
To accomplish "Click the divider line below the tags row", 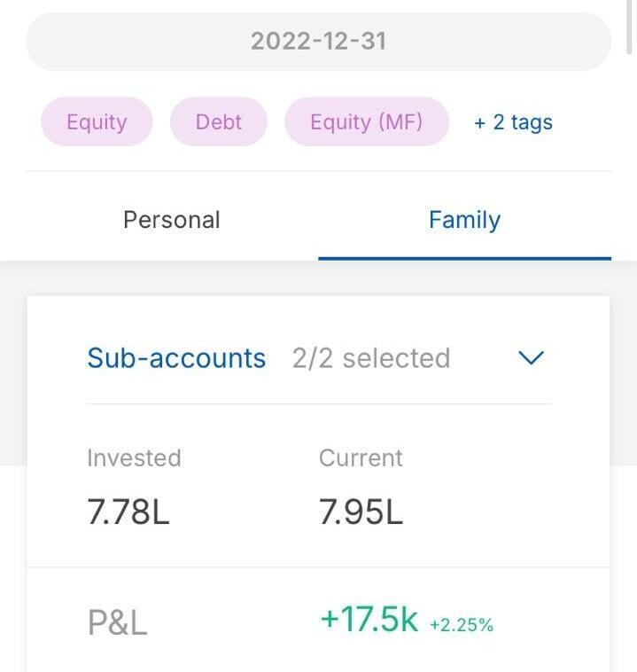I will tap(318, 171).
